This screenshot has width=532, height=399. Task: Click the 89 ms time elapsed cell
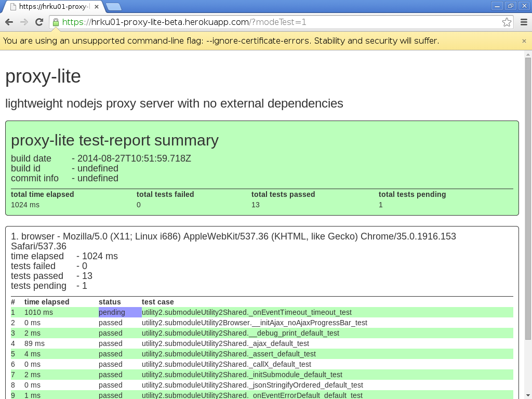tap(34, 344)
